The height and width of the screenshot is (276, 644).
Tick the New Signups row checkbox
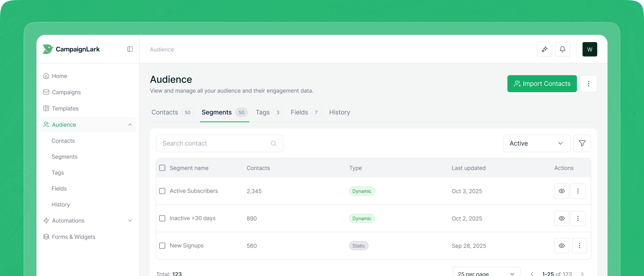click(162, 246)
